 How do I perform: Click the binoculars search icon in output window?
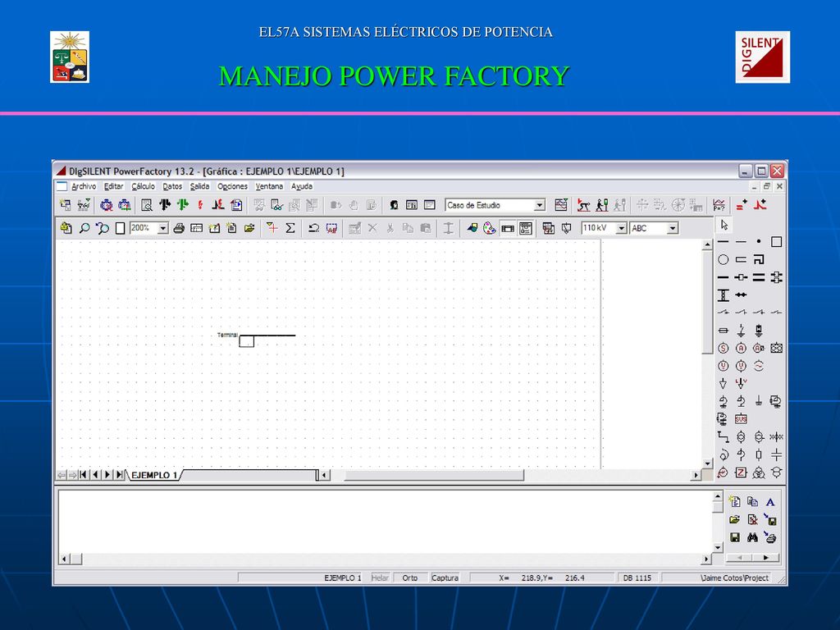(753, 537)
